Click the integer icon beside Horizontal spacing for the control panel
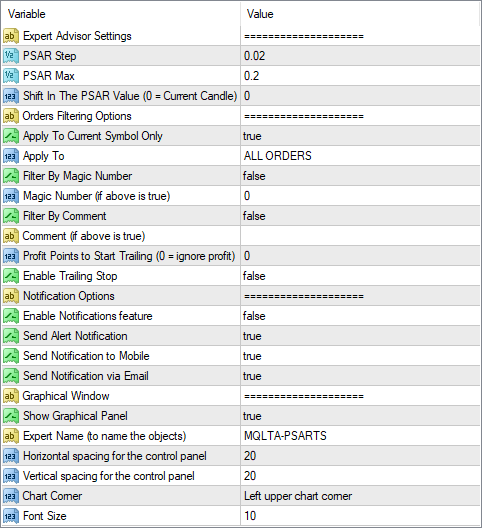Image resolution: width=482 pixels, height=528 pixels. click(x=11, y=456)
